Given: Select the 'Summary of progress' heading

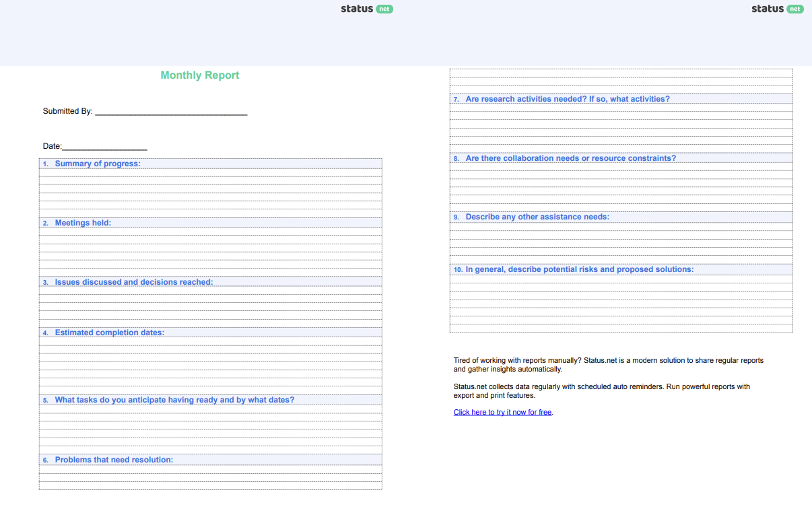Looking at the screenshot, I should [x=98, y=164].
